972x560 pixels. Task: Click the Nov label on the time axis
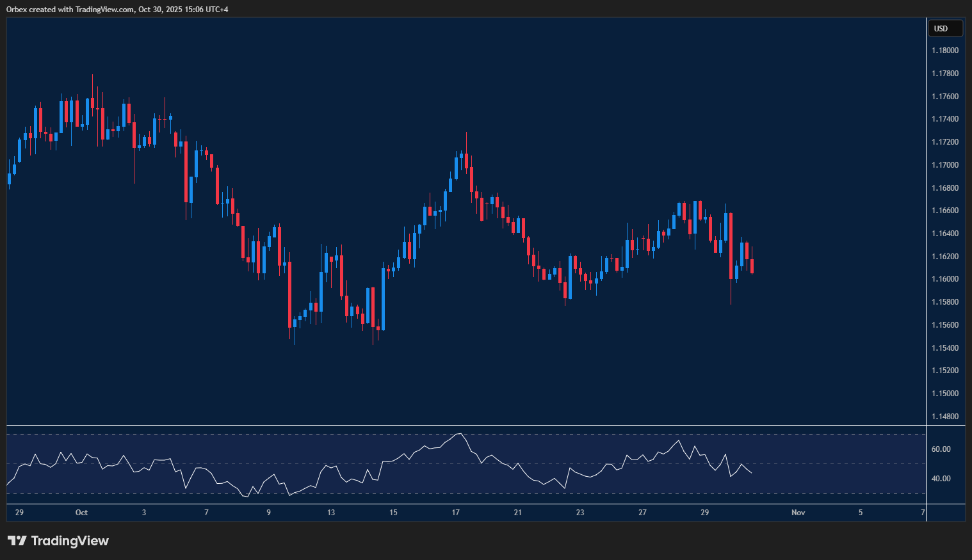tap(798, 513)
